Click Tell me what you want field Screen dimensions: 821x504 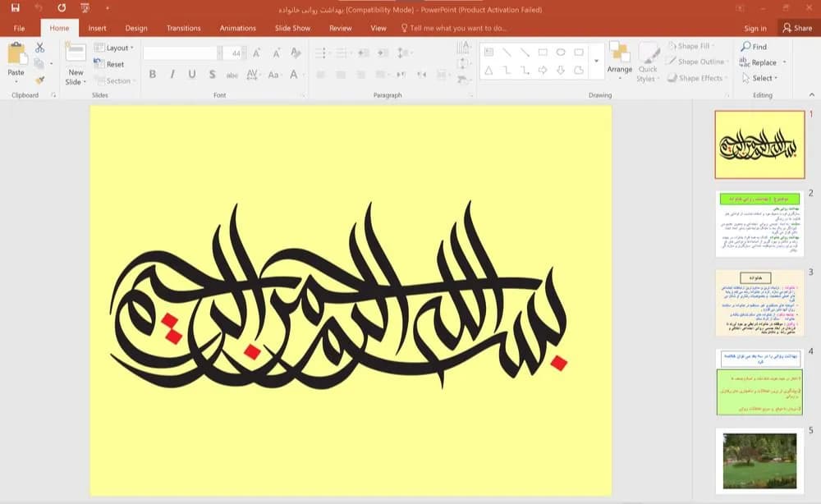click(x=453, y=28)
